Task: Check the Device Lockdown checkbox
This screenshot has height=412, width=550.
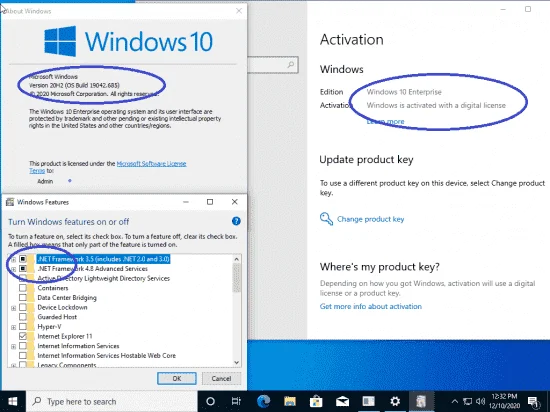Action: click(x=23, y=307)
